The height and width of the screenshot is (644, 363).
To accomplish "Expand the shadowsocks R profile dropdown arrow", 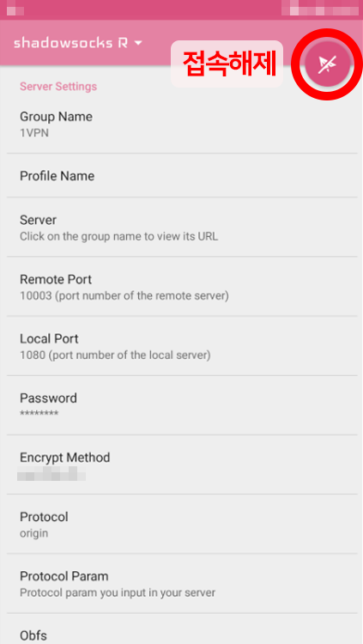I will [x=138, y=43].
